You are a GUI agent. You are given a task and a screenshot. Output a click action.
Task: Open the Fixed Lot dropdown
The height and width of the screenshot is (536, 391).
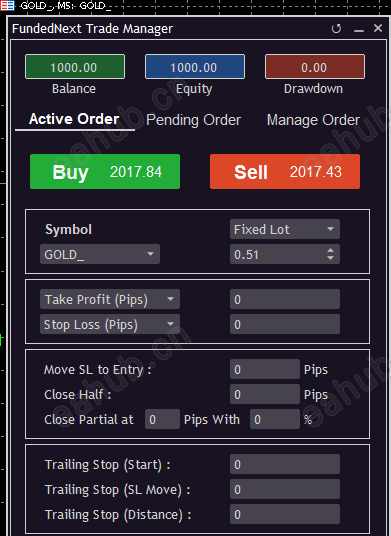coord(285,229)
